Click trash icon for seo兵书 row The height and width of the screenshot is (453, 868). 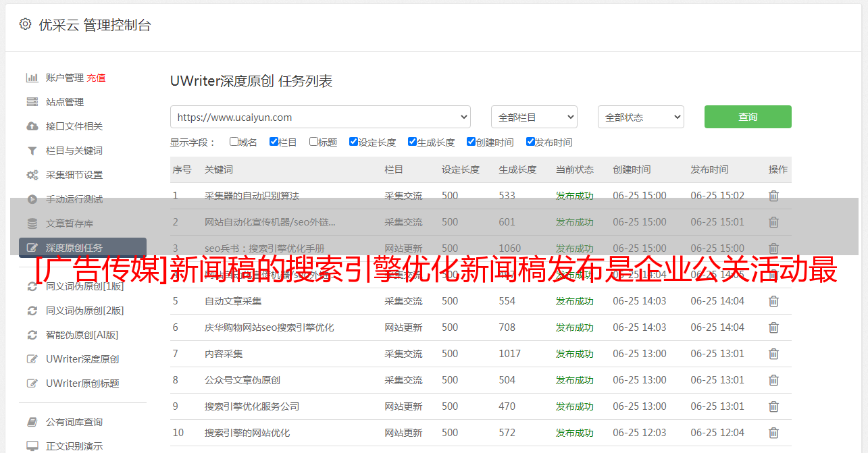point(773,248)
